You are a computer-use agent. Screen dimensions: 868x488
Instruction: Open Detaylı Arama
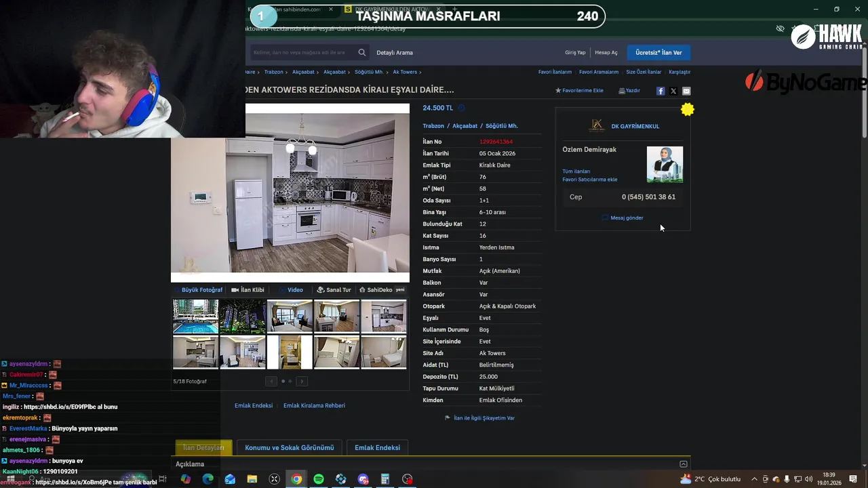point(395,52)
